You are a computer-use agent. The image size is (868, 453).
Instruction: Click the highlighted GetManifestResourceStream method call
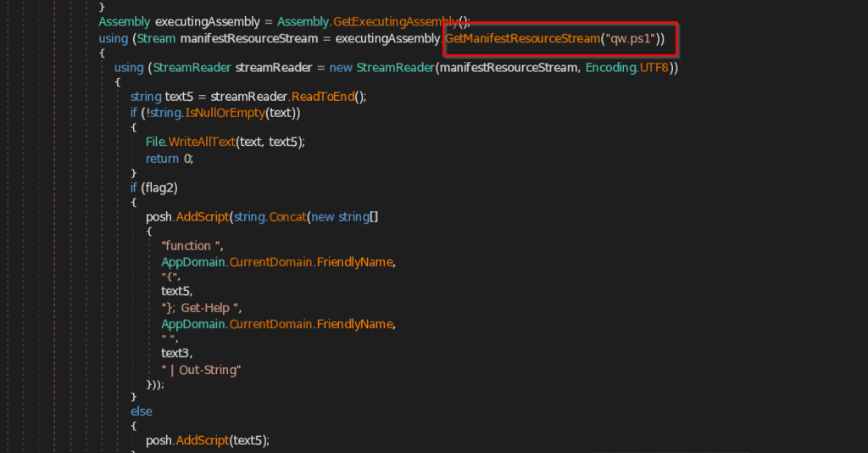point(521,38)
